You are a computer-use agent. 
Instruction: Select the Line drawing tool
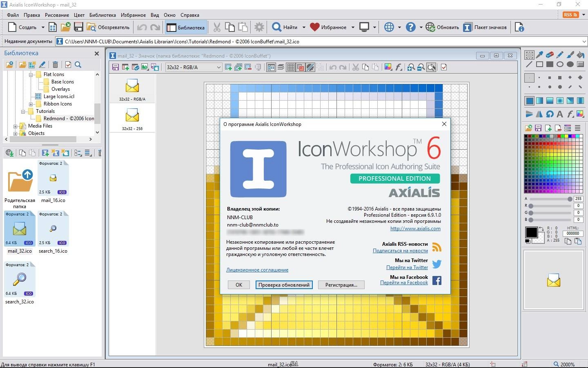tap(530, 64)
